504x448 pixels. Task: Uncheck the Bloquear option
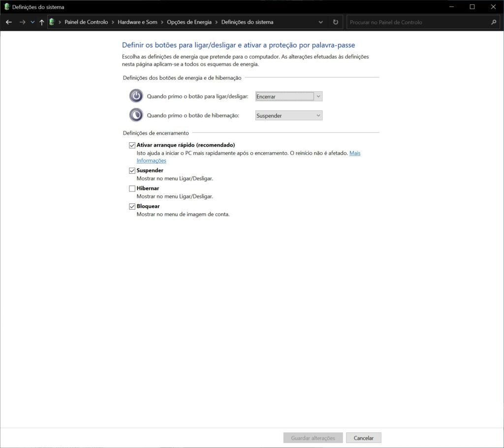tap(132, 206)
